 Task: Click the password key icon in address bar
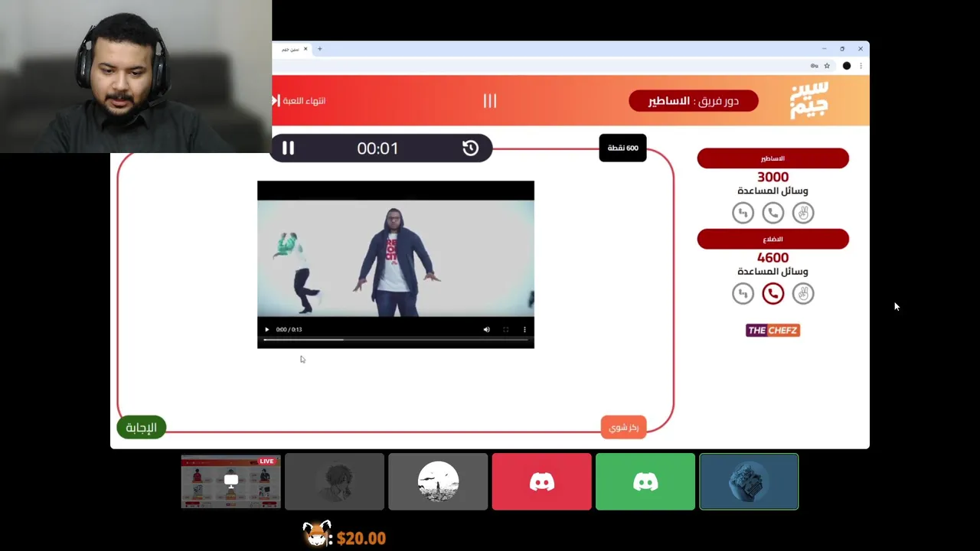[x=814, y=66]
